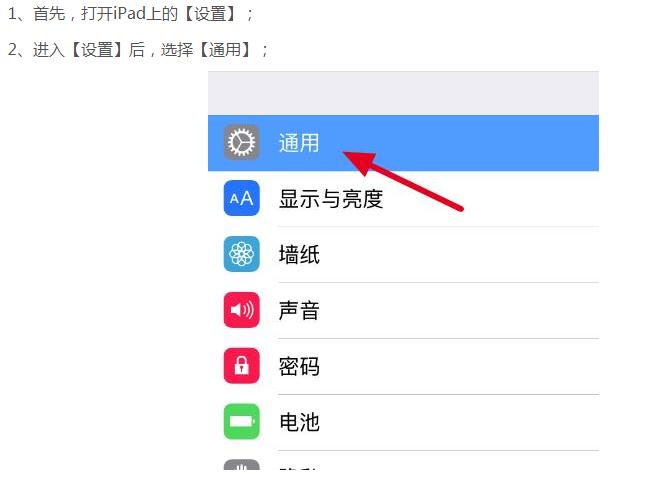Click the flower wallpaper icon
The width and height of the screenshot is (648, 498).
coord(242,254)
